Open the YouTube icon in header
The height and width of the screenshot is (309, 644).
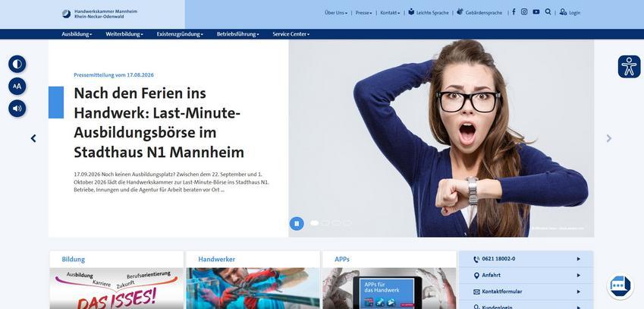click(x=536, y=11)
